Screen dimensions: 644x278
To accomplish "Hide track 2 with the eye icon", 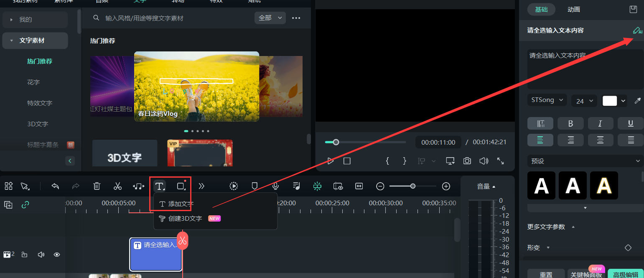I will pyautogui.click(x=57, y=254).
